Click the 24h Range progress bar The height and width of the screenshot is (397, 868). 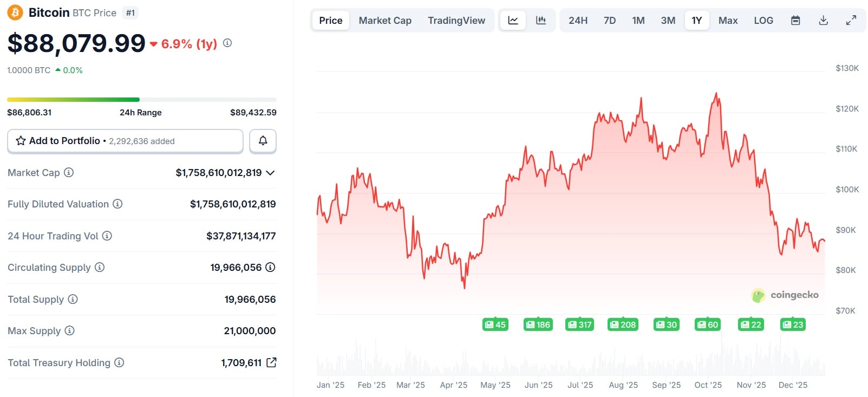tap(141, 100)
